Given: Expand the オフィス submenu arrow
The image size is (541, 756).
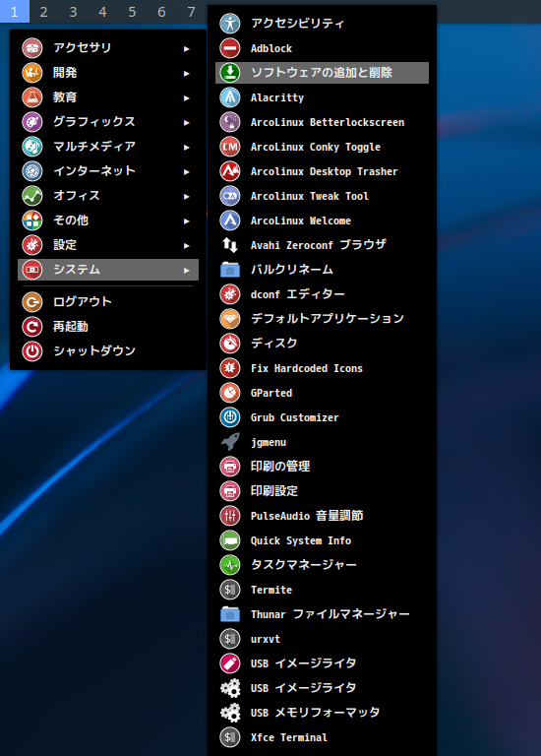Looking at the screenshot, I should (x=187, y=196).
